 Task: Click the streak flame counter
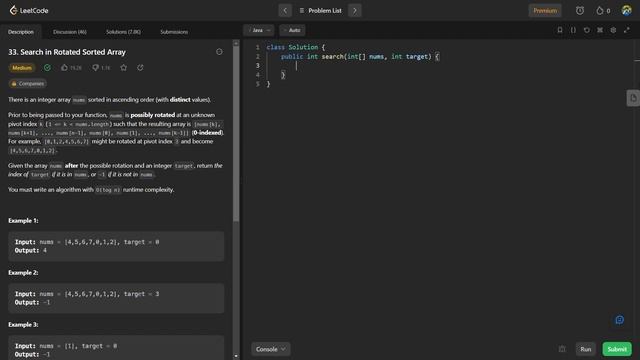point(603,11)
